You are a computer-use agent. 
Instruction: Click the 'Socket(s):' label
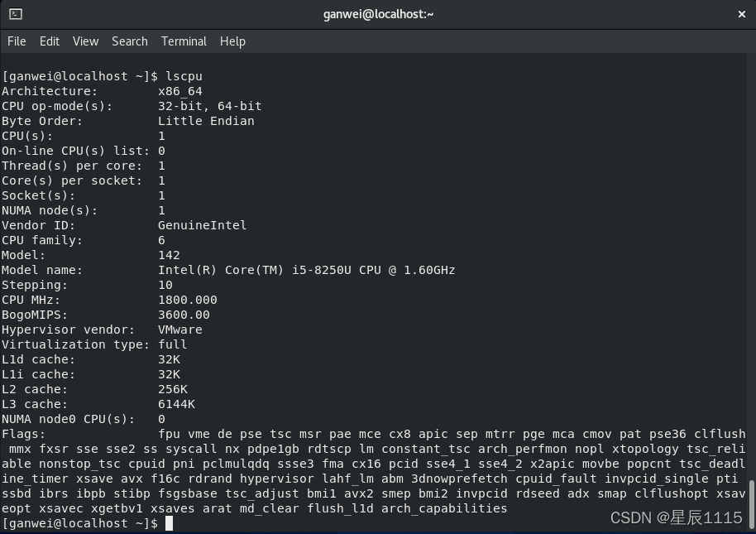tap(38, 196)
